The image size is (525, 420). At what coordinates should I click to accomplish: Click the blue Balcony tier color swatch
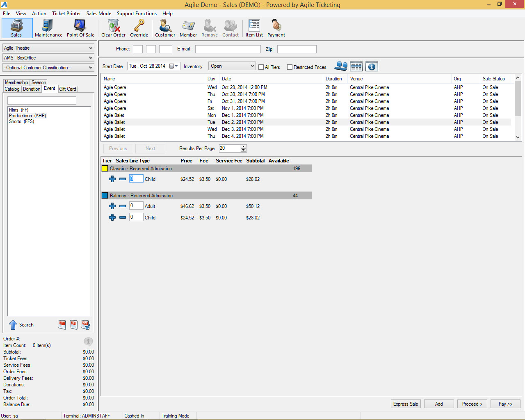tap(105, 196)
